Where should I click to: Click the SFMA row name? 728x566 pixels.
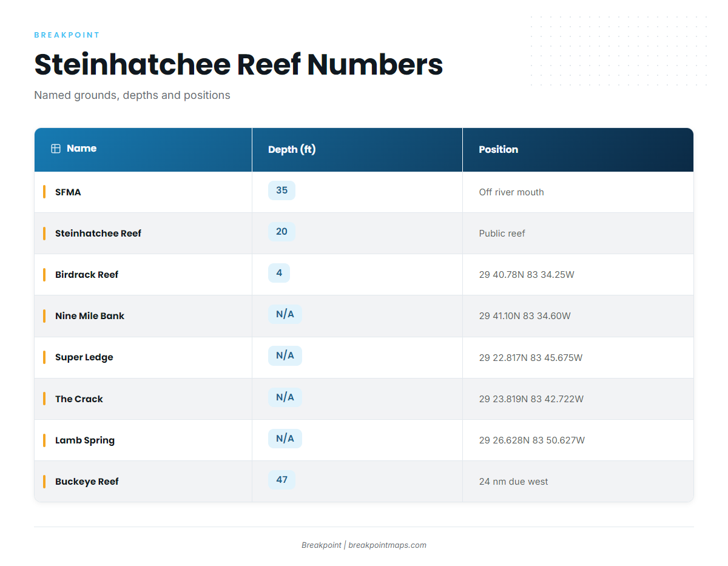(68, 192)
